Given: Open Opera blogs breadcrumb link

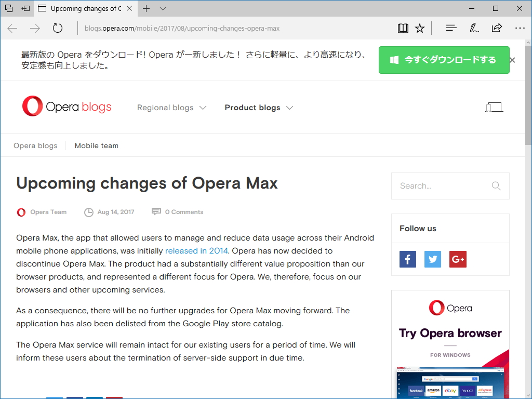Looking at the screenshot, I should click(x=35, y=145).
